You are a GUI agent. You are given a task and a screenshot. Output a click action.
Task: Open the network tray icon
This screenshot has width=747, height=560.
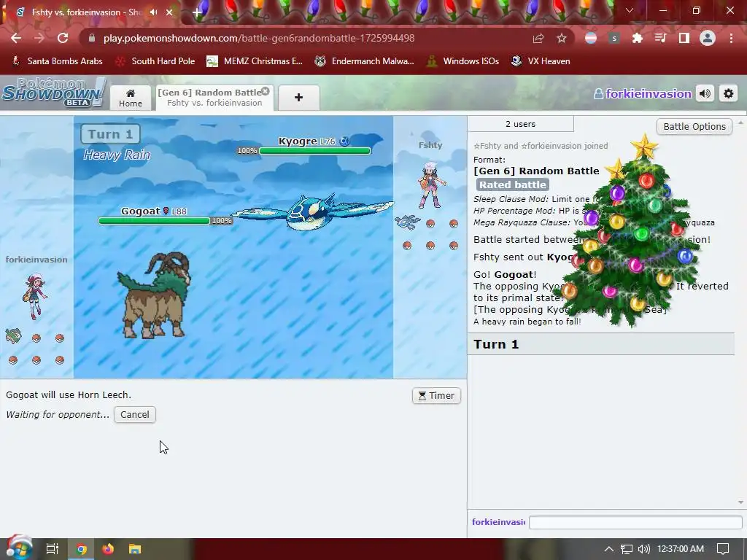pos(627,549)
